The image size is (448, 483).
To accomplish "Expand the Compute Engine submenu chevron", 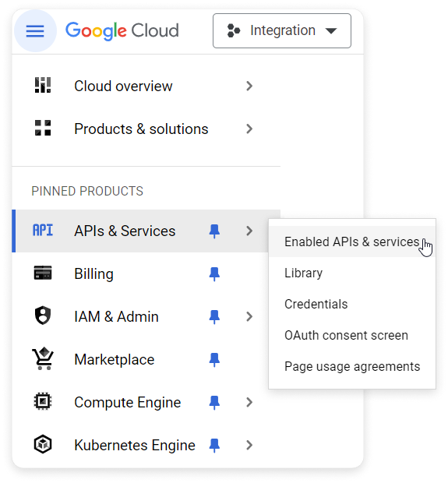I will [x=249, y=402].
